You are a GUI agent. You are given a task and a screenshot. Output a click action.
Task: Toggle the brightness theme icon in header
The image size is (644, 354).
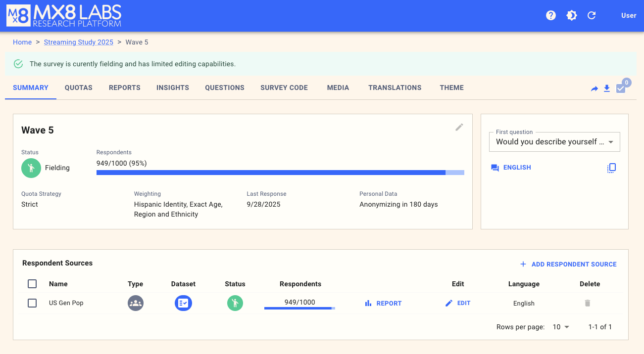(571, 15)
